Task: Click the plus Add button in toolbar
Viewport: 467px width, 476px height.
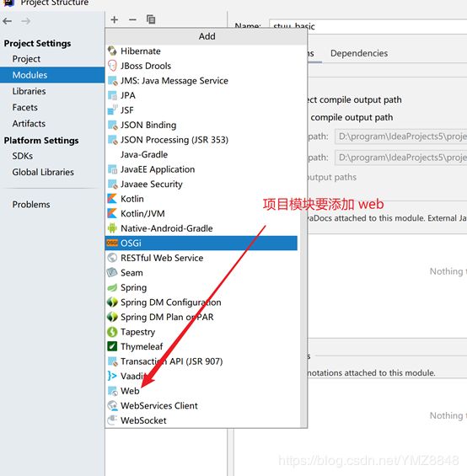Action: 115,19
